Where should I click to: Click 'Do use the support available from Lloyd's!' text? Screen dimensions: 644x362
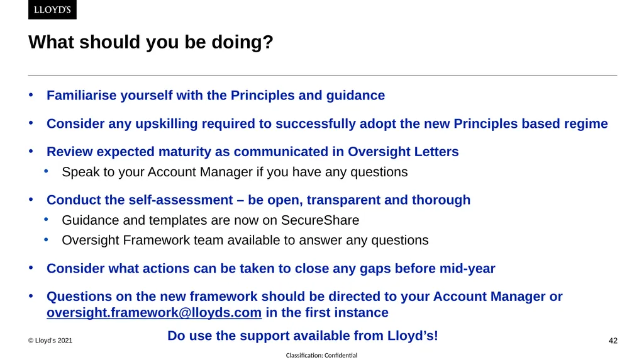tap(303, 336)
